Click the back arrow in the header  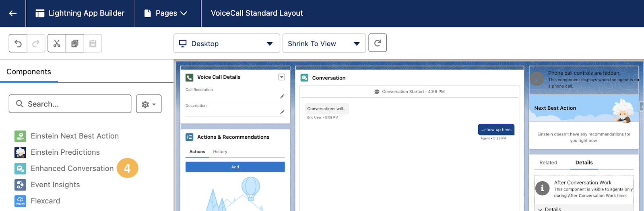click(13, 13)
